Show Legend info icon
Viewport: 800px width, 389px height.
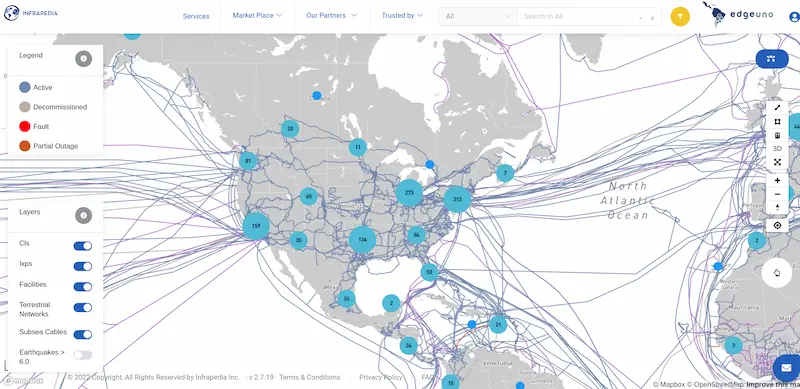[x=83, y=59]
